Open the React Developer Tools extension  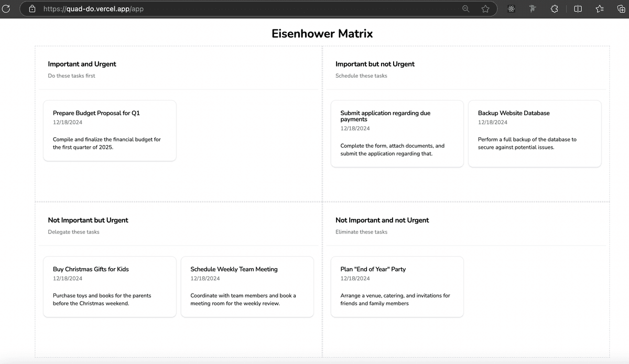pyautogui.click(x=512, y=9)
